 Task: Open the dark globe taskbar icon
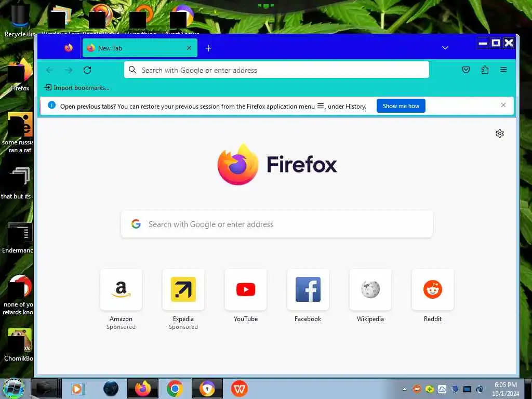111,389
